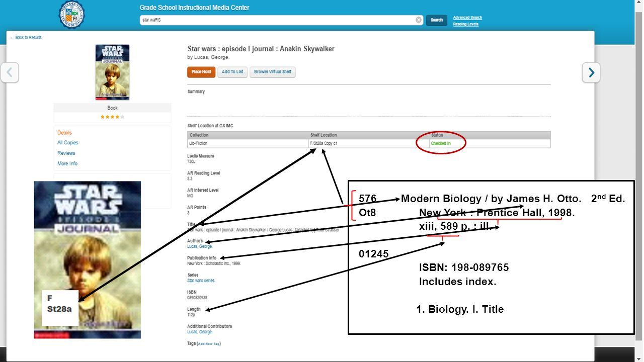Click the 'Book' format label under the cover
Viewport: 644px width, 362px height.
[112, 108]
